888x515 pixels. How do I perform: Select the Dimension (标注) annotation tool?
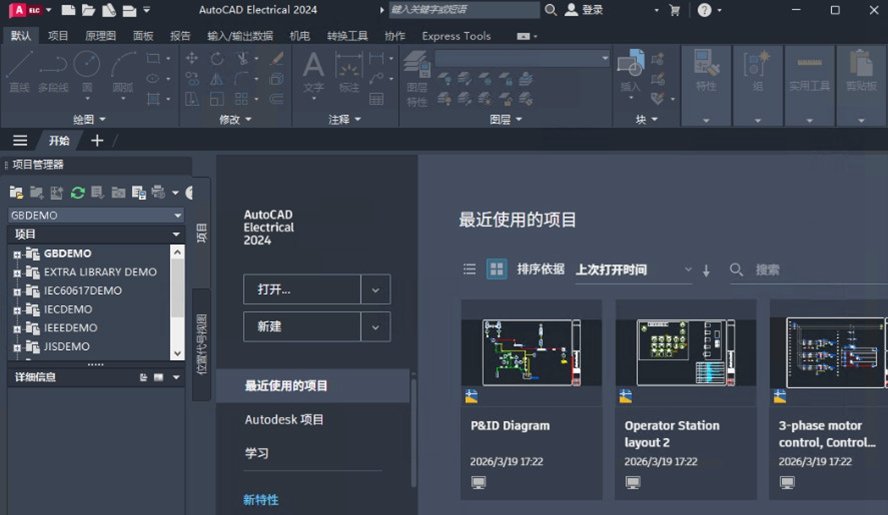[349, 71]
